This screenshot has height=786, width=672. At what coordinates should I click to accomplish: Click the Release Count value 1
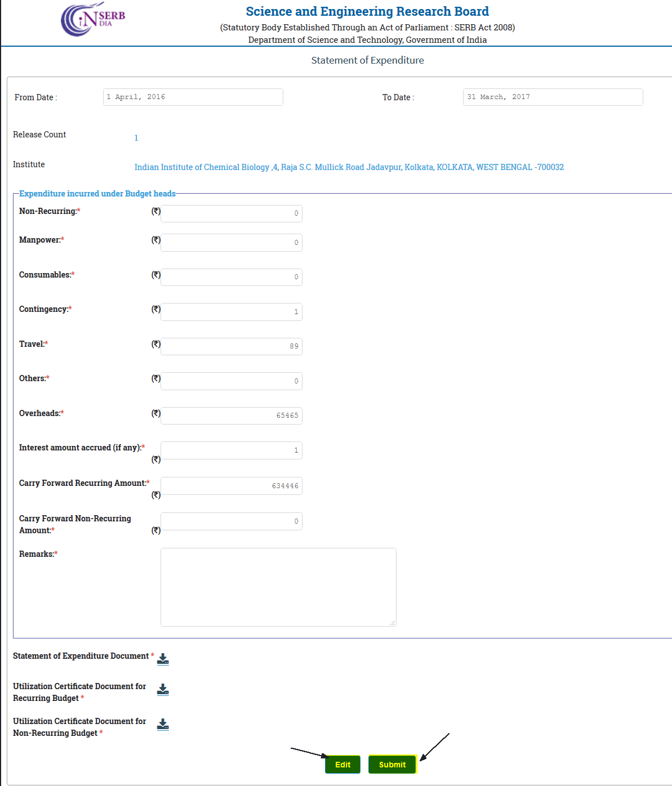coord(136,138)
